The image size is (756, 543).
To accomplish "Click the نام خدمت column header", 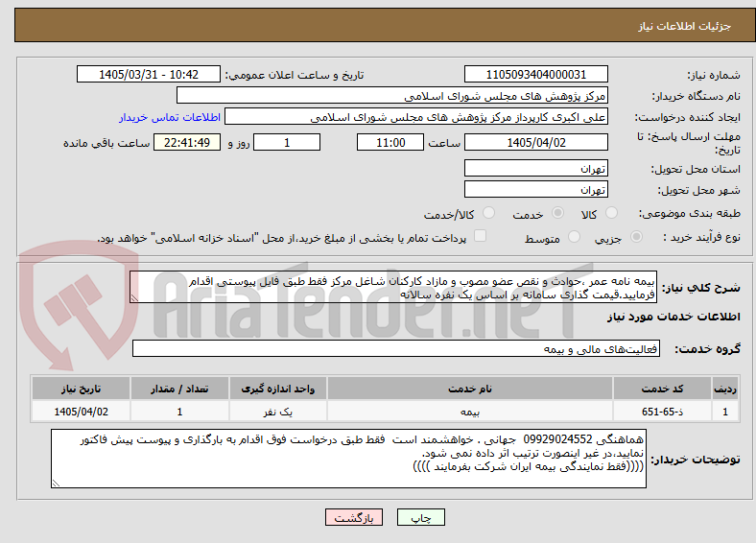I will 470,389.
